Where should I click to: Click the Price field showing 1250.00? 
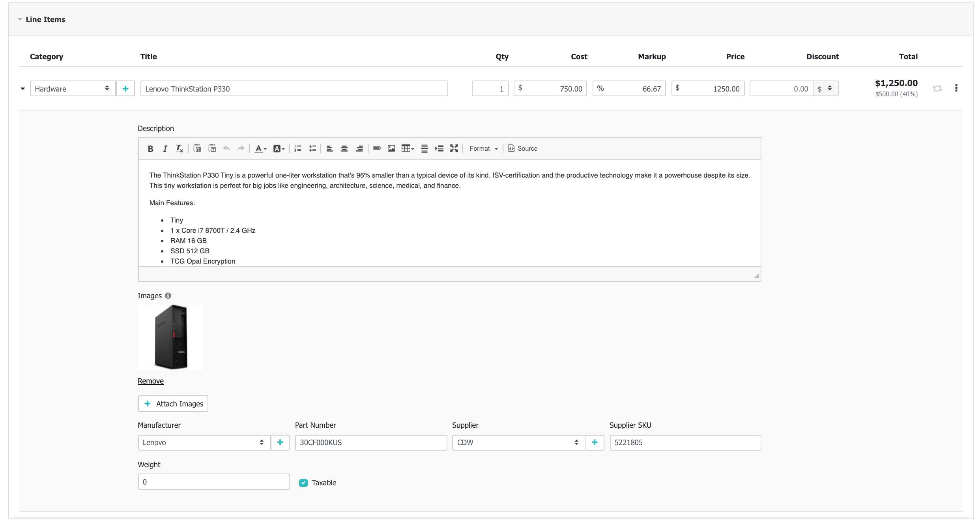point(708,88)
